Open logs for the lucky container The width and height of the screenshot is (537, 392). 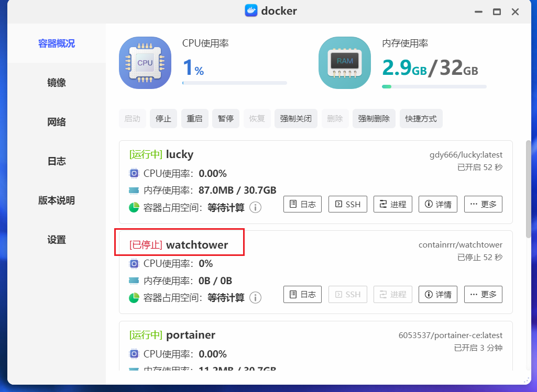[x=302, y=204]
